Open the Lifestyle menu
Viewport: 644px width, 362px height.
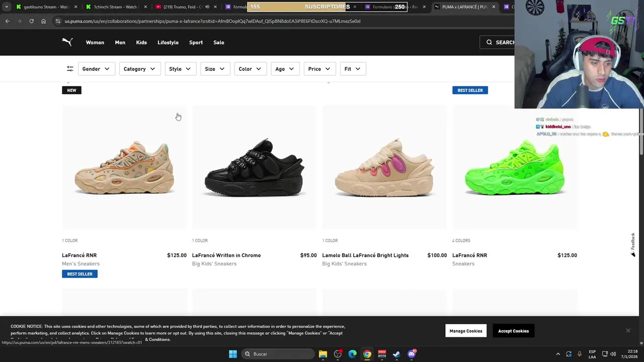(168, 42)
